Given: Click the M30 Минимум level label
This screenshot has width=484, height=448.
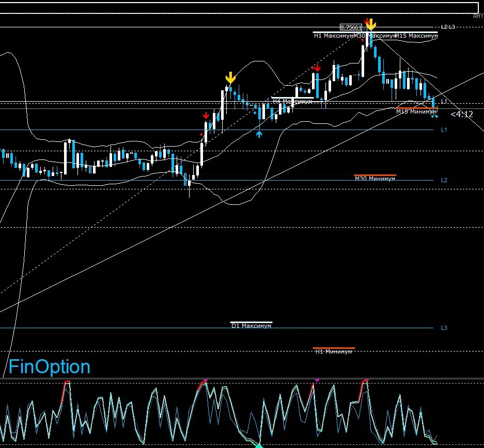Looking at the screenshot, I should (374, 179).
